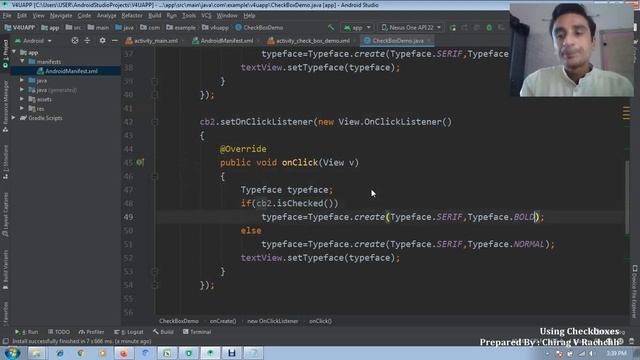This screenshot has width=640, height=360.
Task: Click the Run app icon in toolbar
Action: point(453,27)
